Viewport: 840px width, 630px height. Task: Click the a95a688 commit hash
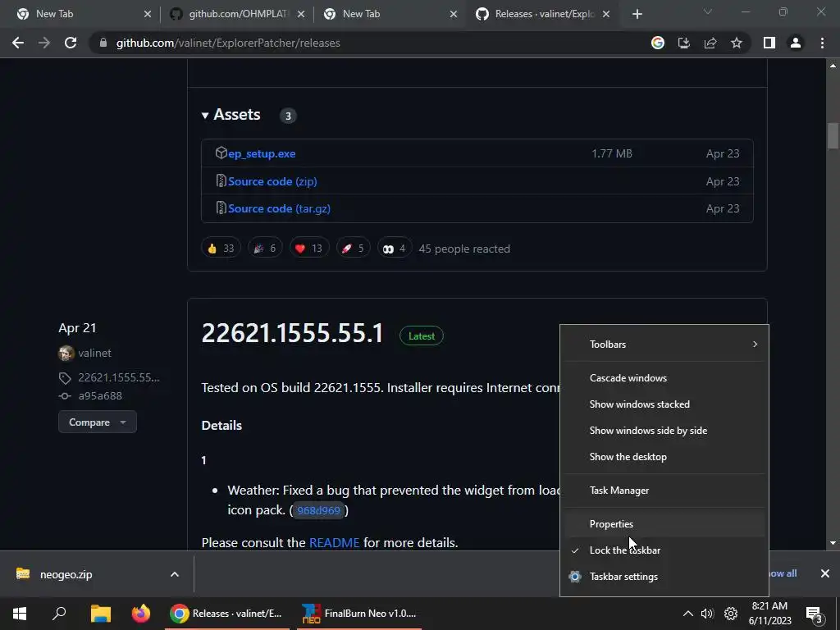click(x=100, y=396)
